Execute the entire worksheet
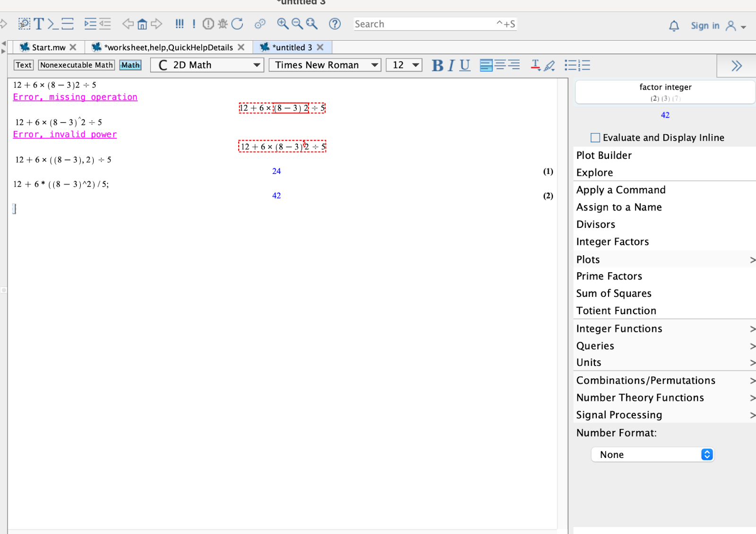Screen dimensions: 756x534 tap(180, 24)
